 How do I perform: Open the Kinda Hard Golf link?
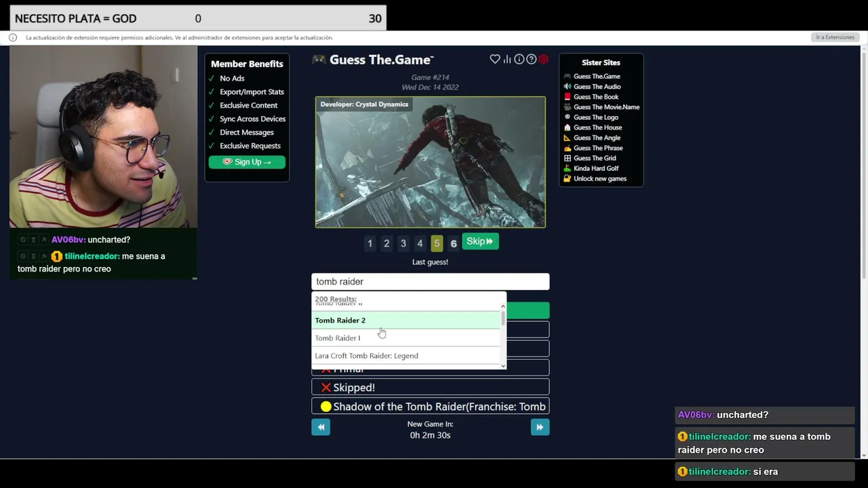point(596,169)
